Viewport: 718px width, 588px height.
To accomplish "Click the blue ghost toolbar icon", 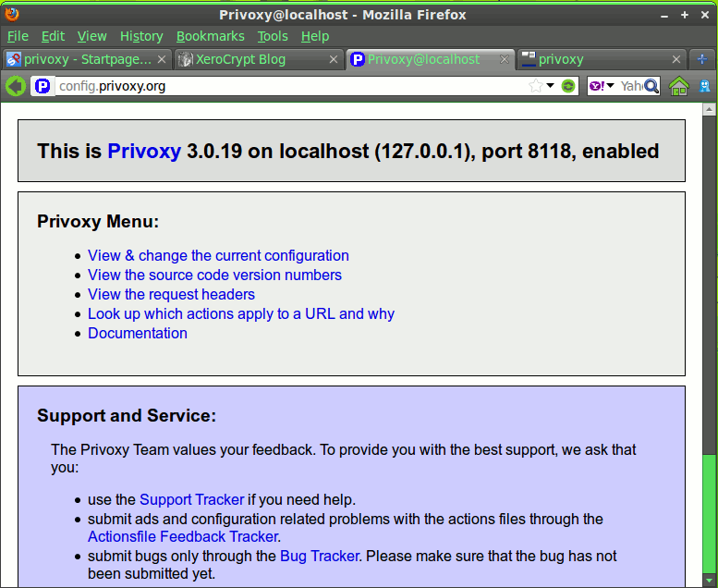I will [x=705, y=86].
